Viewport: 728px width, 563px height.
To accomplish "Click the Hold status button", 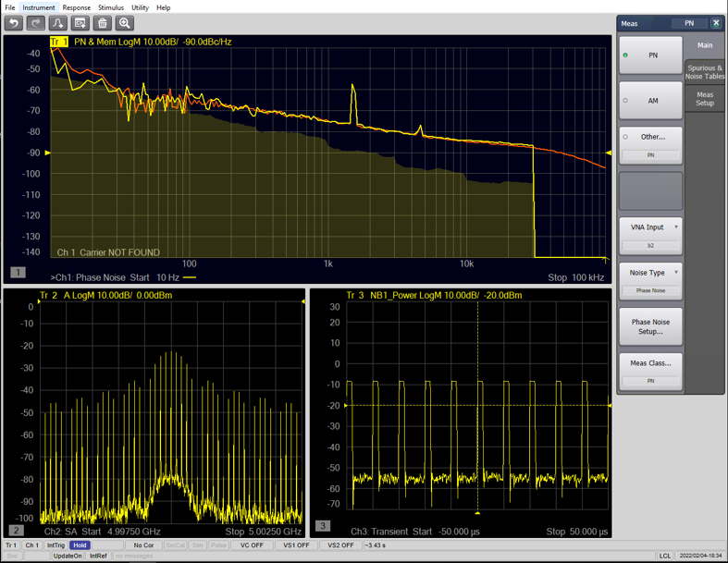I will (80, 545).
